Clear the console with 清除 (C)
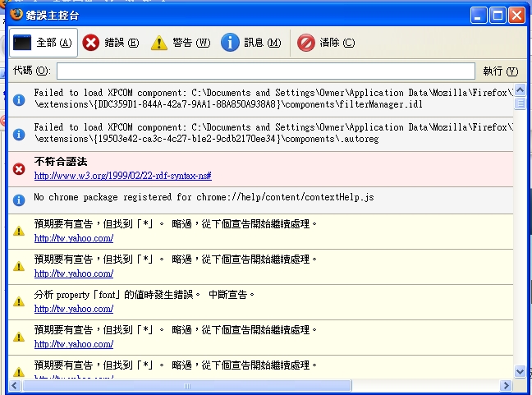The height and width of the screenshot is (395, 532). coord(326,43)
